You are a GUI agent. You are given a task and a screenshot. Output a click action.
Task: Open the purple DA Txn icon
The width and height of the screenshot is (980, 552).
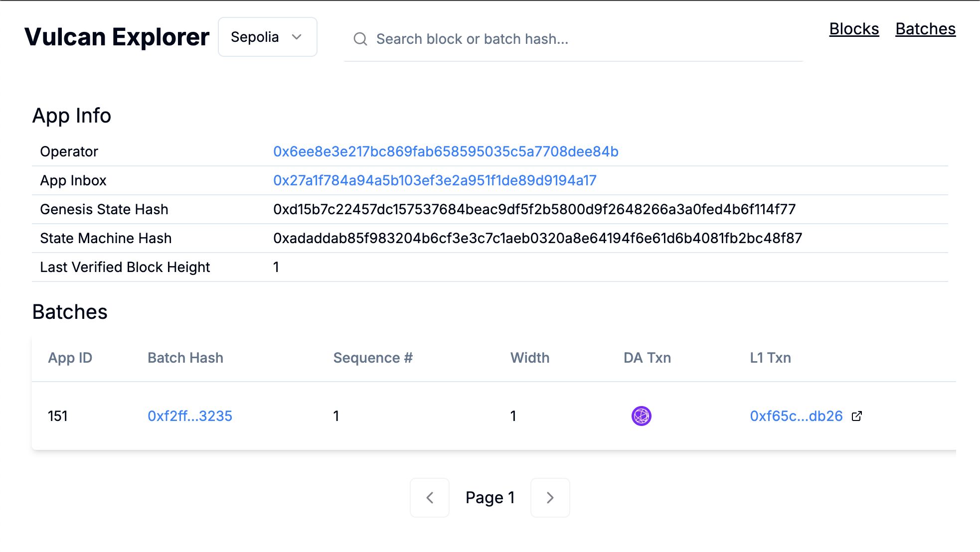coord(641,416)
